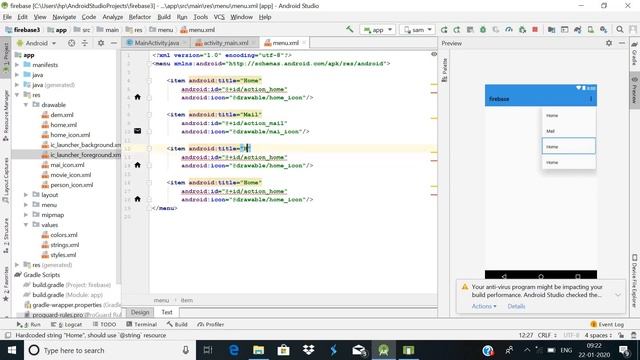The image size is (640, 360).
Task: Open the Profiler tool window
Action: click(x=211, y=324)
